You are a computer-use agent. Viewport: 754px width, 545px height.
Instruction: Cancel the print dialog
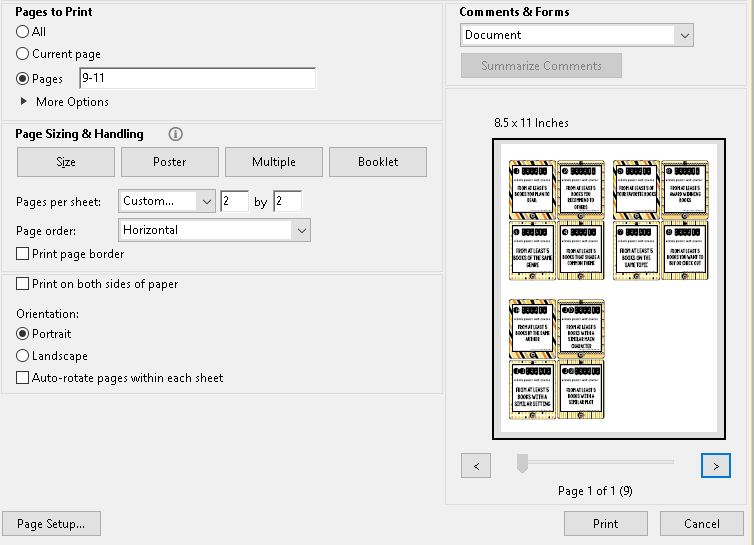click(x=702, y=523)
